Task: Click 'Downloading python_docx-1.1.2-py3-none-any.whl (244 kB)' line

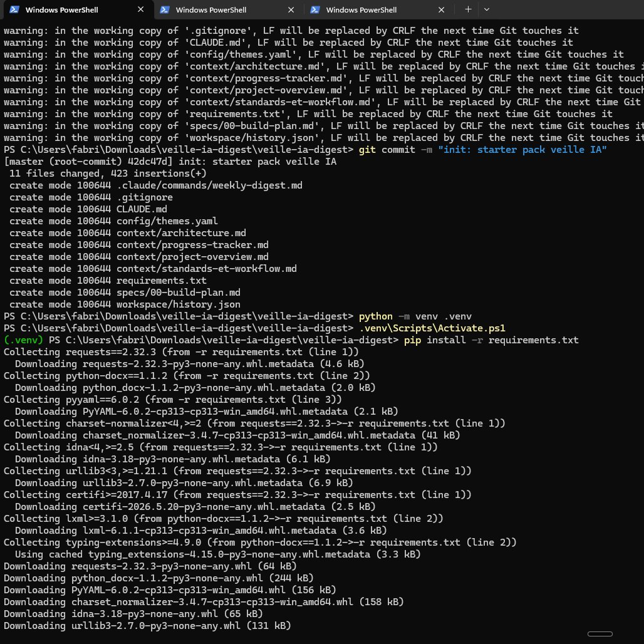Action: pos(158,579)
